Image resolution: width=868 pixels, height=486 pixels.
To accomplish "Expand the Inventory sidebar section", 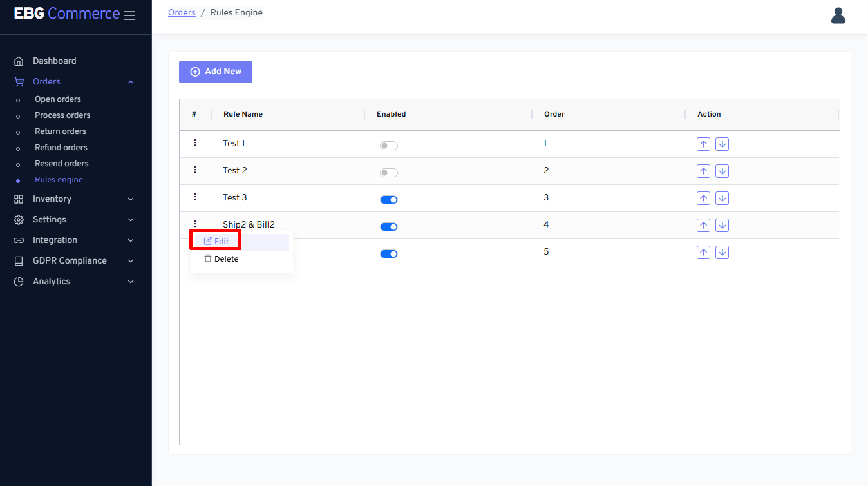I will (x=75, y=199).
